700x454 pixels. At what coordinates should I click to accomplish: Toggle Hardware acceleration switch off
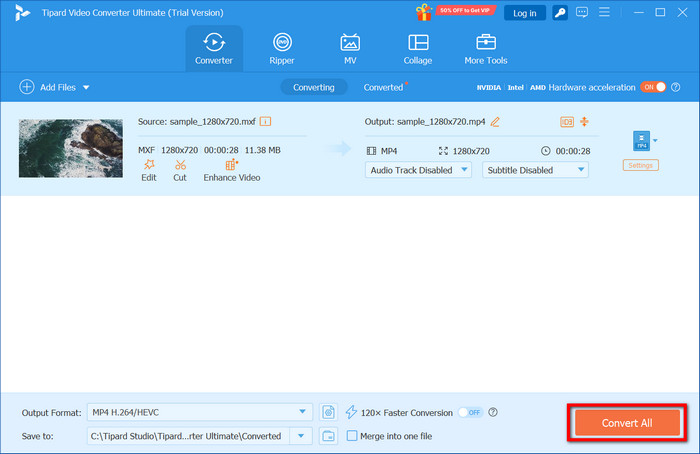[x=653, y=87]
